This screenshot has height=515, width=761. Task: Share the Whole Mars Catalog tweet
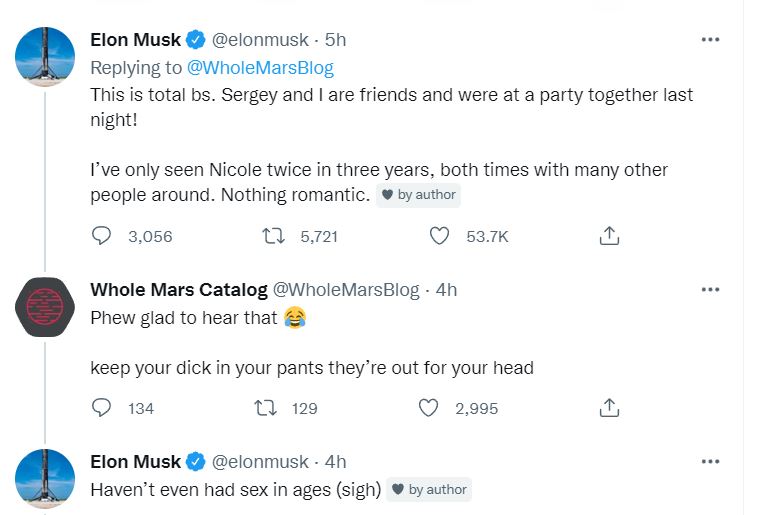[x=609, y=408]
